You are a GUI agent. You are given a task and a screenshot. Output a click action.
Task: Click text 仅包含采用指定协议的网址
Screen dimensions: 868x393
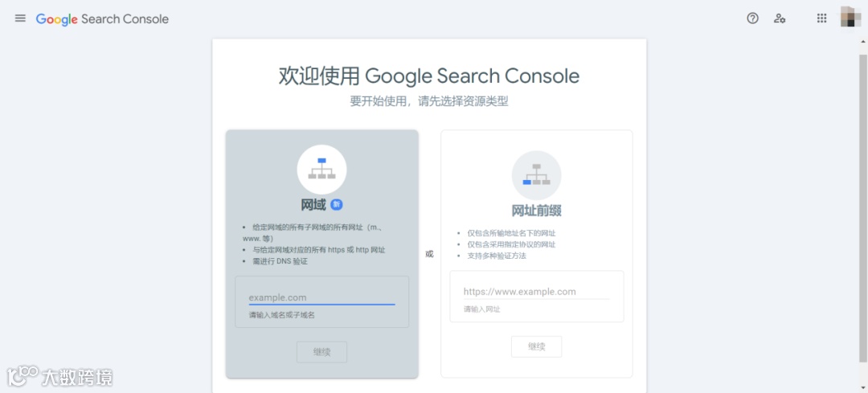pyautogui.click(x=511, y=244)
